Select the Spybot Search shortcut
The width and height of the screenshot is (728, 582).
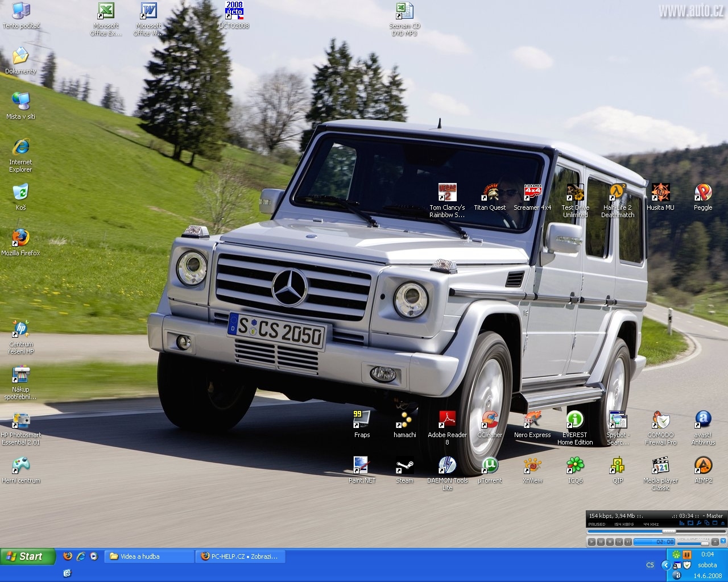tap(618, 429)
